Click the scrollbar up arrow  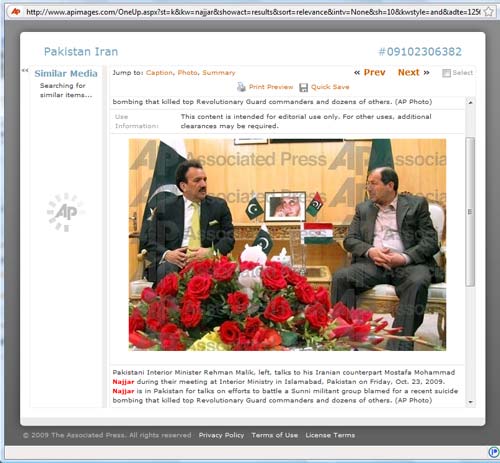pos(470,102)
